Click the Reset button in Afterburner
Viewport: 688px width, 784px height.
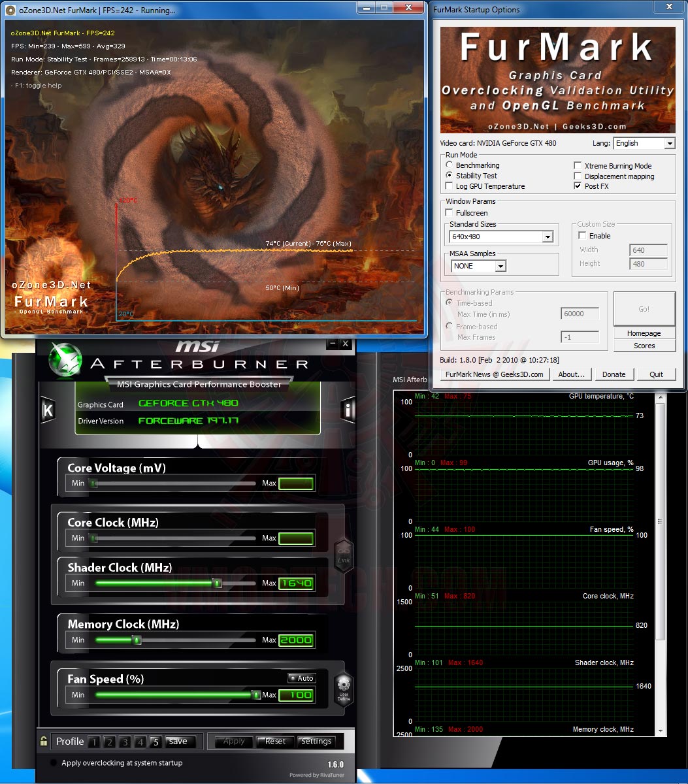[x=275, y=742]
